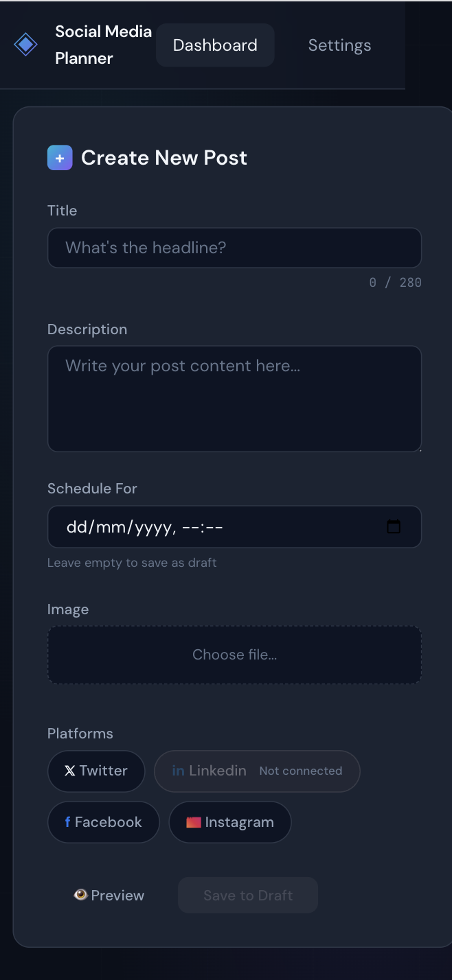This screenshot has height=980, width=452.
Task: Click the X icon on the Twitter platform chip
Action: pyautogui.click(x=69, y=771)
